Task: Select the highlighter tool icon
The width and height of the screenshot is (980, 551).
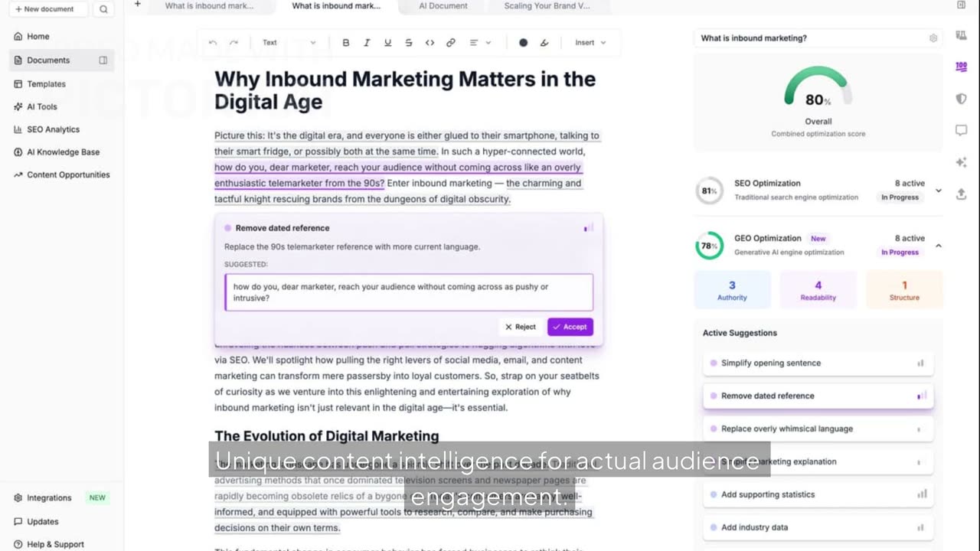Action: tap(544, 43)
